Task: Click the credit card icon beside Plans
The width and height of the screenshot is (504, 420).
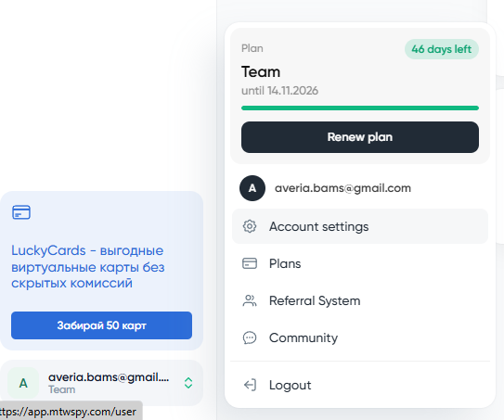Action: 250,263
